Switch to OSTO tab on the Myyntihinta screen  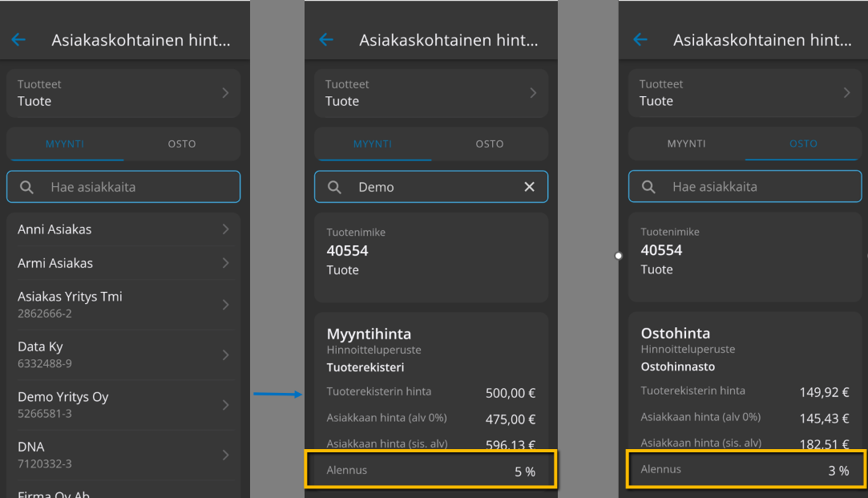490,144
